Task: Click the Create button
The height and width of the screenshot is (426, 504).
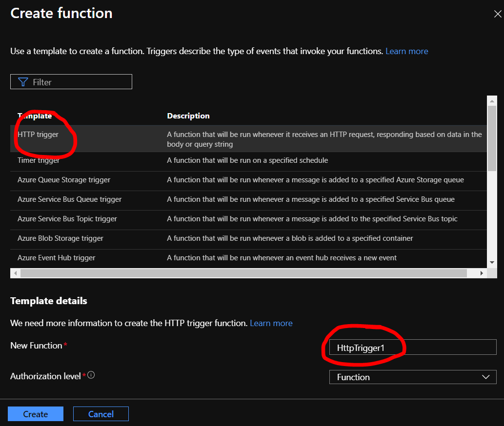Action: coord(35,414)
